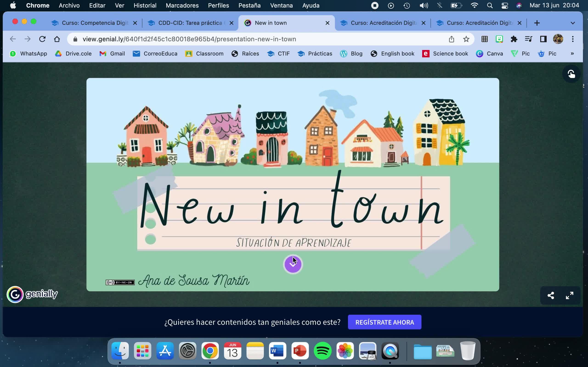Screen dimensions: 588x367
Task: Click the Genially interactive elements hand icon
Action: 571,74
